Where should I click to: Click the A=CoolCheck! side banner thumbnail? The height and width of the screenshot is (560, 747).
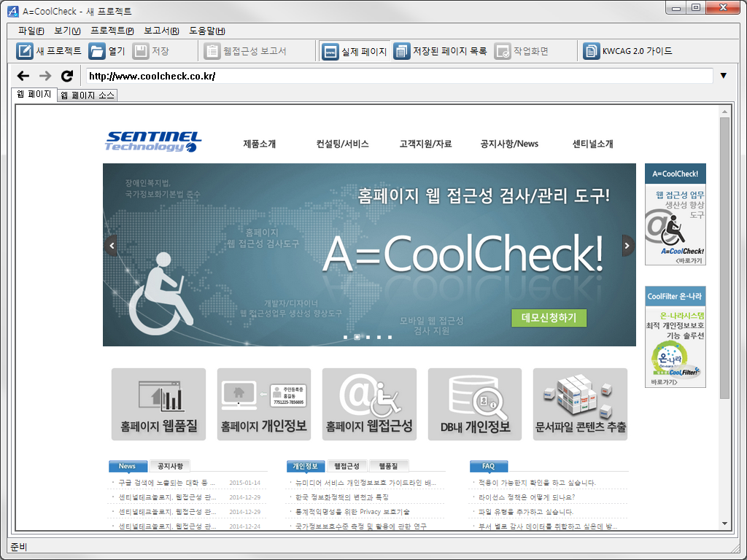pos(676,214)
